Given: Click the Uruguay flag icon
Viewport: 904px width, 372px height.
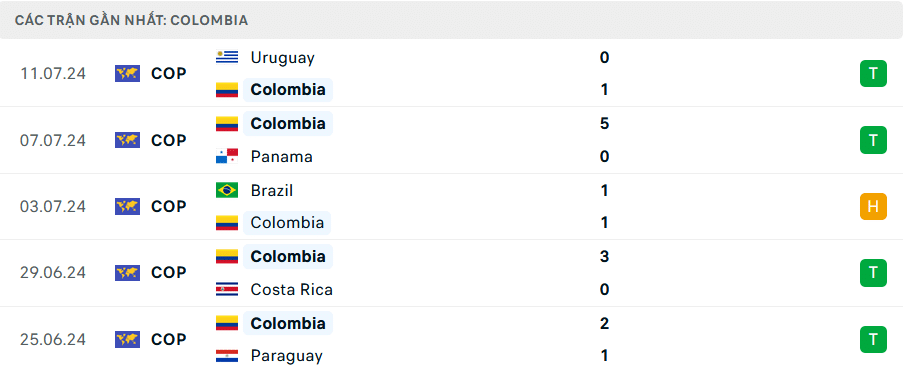Looking at the screenshot, I should tap(227, 57).
